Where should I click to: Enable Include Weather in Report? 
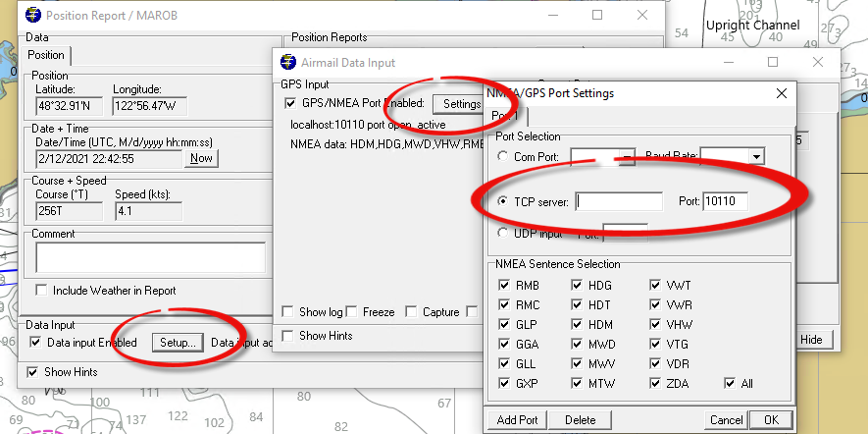pyautogui.click(x=41, y=291)
